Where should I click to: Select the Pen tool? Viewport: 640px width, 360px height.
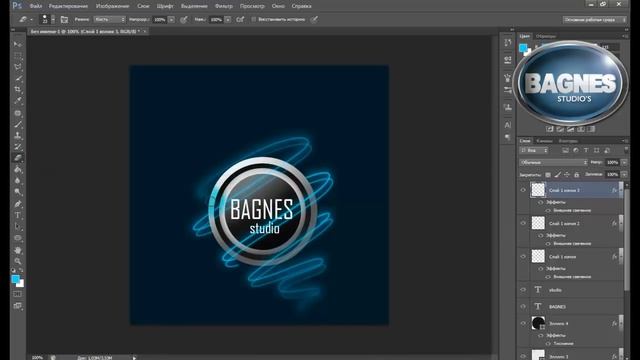[18, 204]
